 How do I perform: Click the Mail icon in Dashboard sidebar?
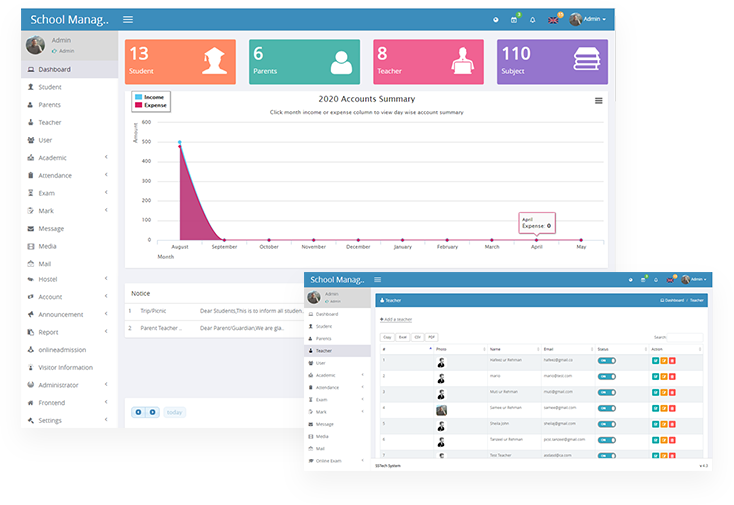click(30, 263)
